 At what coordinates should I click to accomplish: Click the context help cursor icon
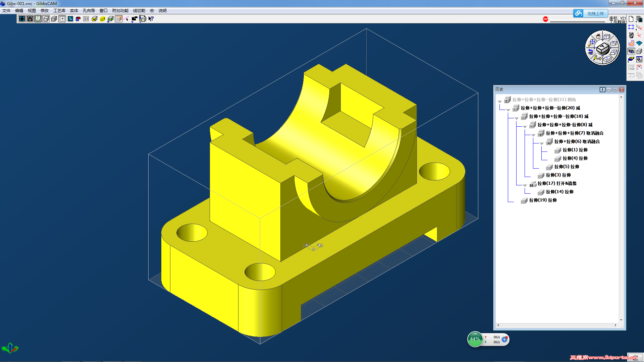click(x=151, y=19)
